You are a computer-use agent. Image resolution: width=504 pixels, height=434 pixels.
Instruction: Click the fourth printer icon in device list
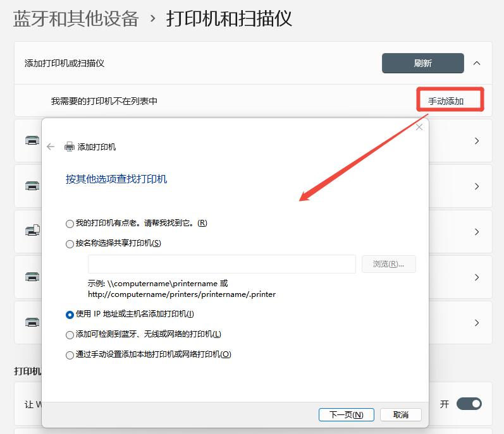(32, 277)
